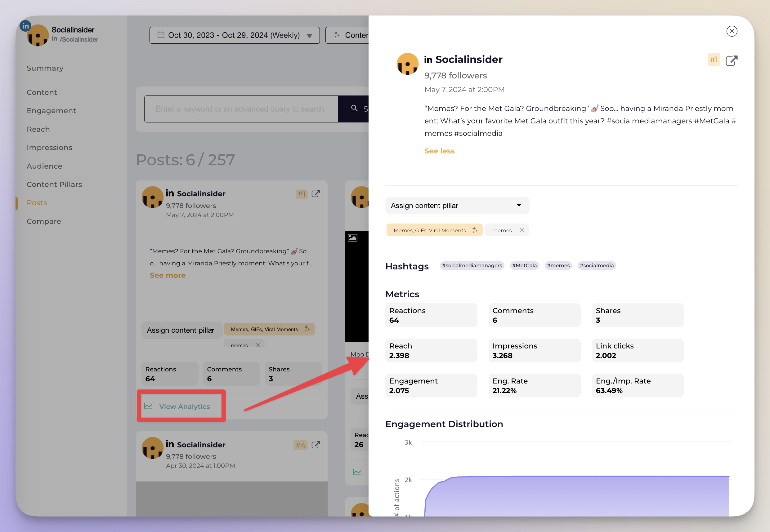Viewport: 770px width, 532px height.
Task: Click sparkle icon on post card's Memes, GIFs tag
Action: pyautogui.click(x=307, y=329)
